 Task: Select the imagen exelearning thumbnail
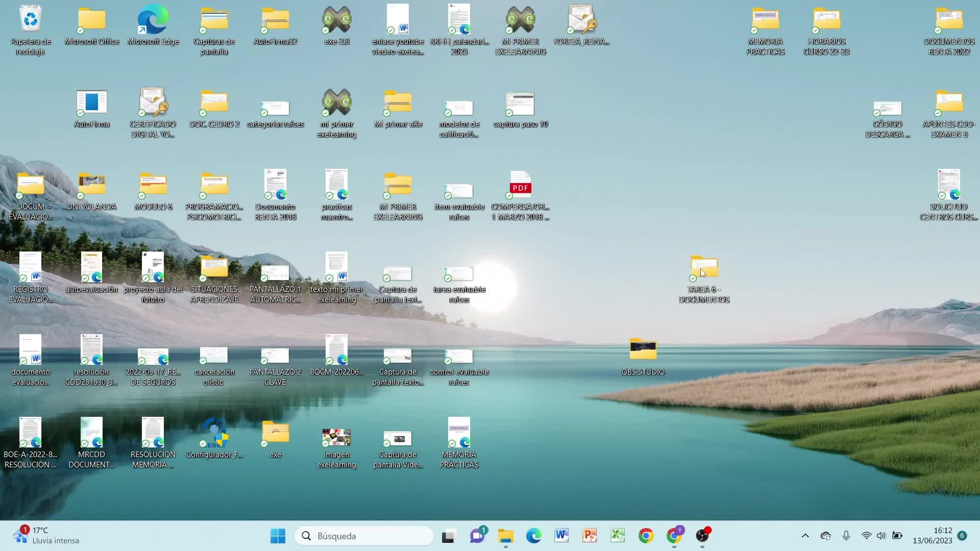[336, 438]
